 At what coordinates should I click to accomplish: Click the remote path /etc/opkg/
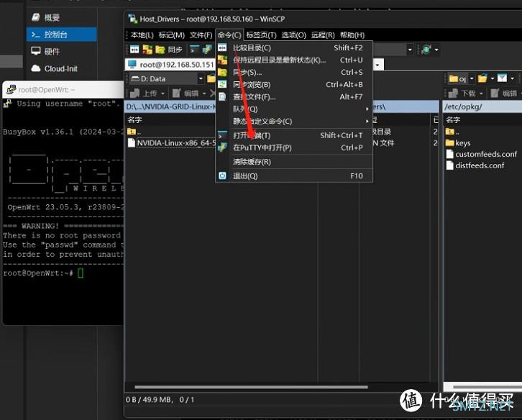pos(463,107)
